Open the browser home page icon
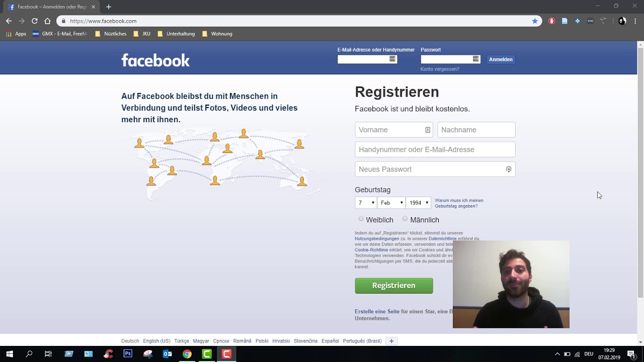Image resolution: width=644 pixels, height=362 pixels. (47, 21)
